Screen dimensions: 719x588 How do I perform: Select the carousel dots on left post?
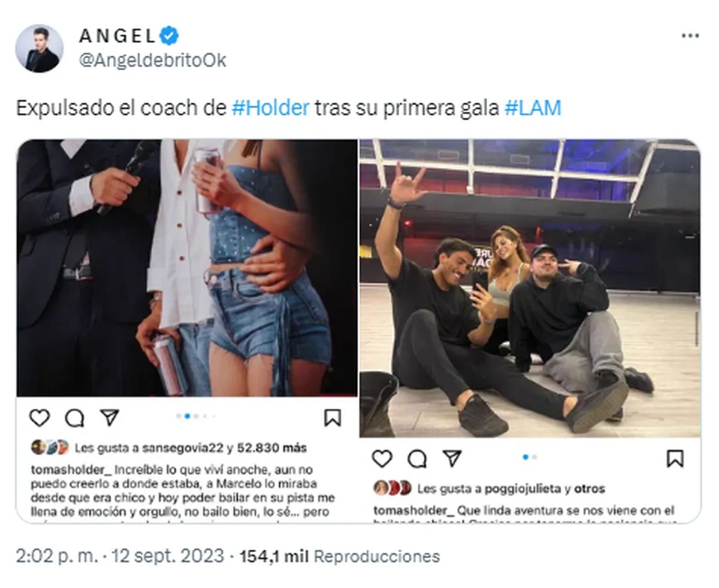tap(196, 416)
